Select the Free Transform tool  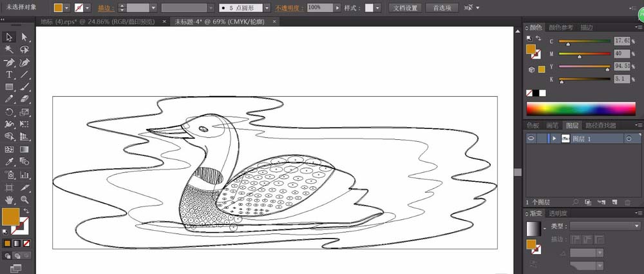point(24,124)
